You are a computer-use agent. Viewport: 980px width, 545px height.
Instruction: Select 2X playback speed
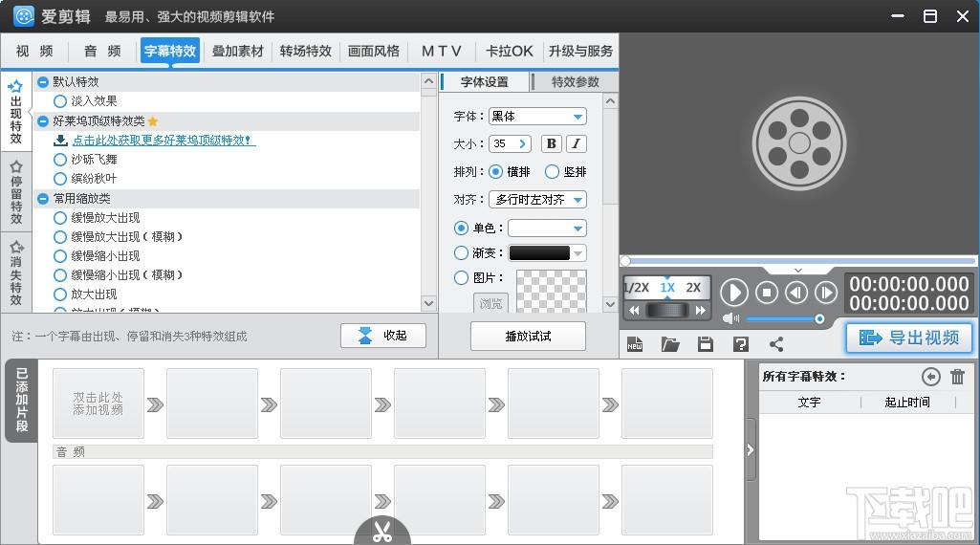[x=693, y=288]
